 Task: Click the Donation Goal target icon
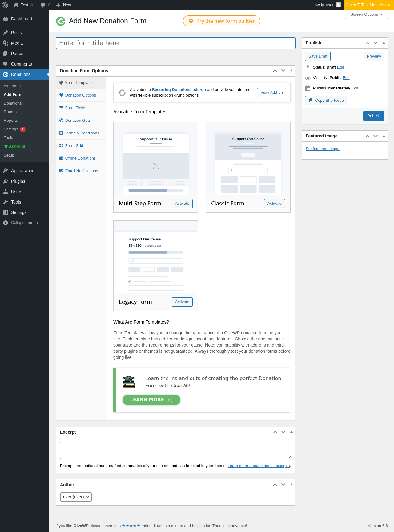[x=61, y=121]
